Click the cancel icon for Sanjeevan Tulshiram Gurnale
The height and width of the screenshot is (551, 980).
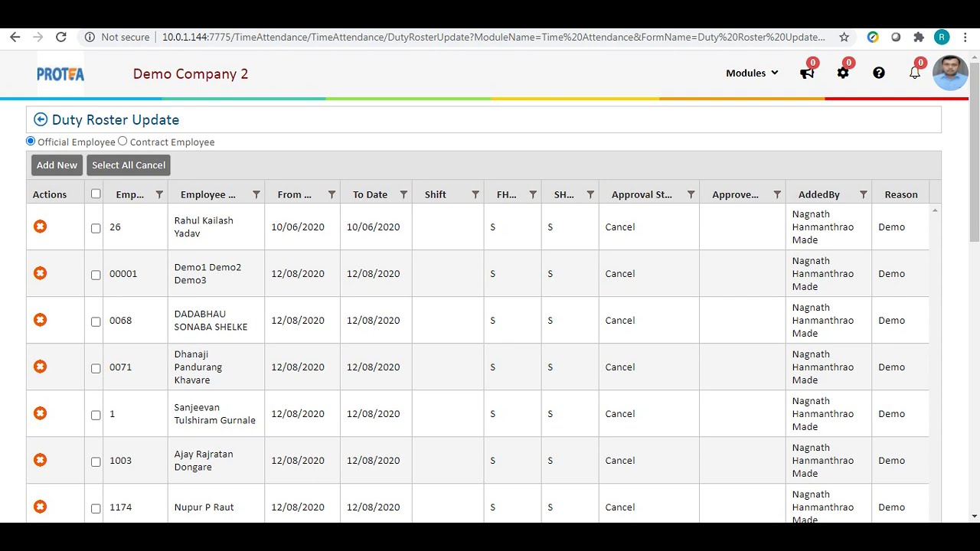pyautogui.click(x=40, y=413)
